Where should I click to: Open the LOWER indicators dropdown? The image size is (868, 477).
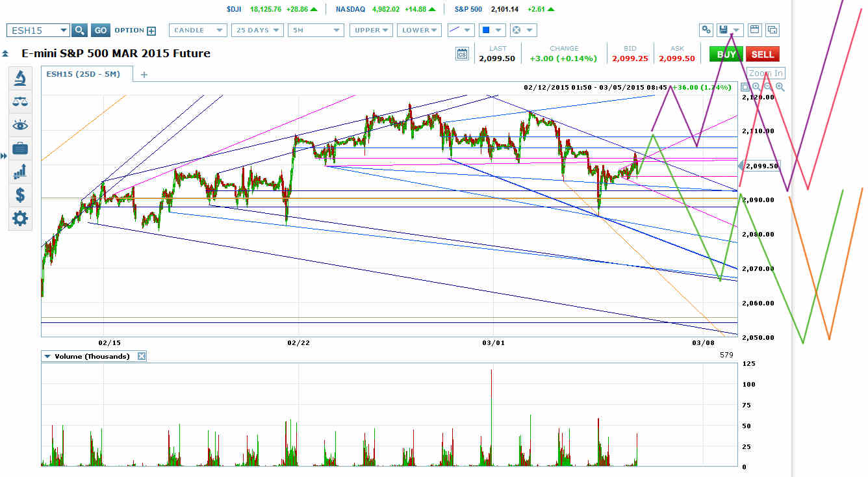(419, 30)
